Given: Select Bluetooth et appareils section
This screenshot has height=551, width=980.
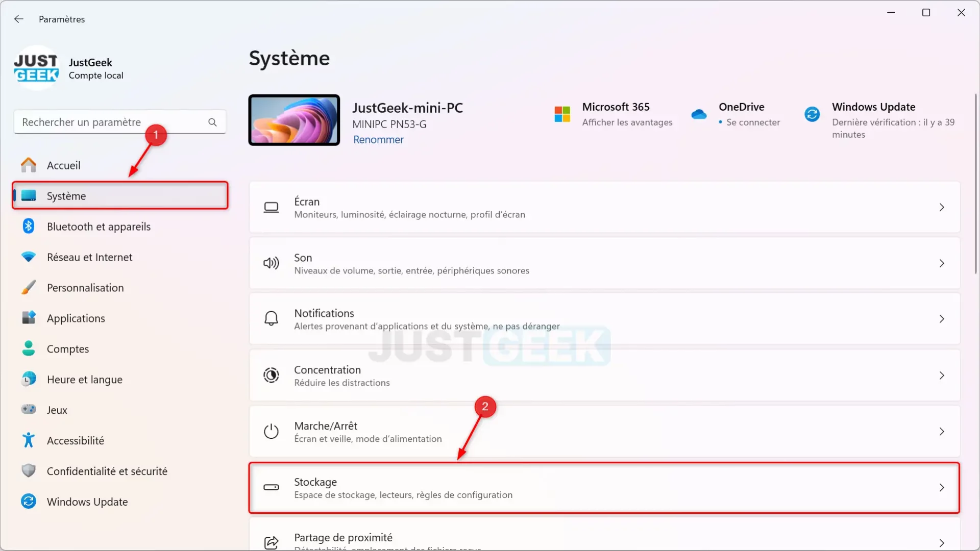Looking at the screenshot, I should tap(99, 226).
